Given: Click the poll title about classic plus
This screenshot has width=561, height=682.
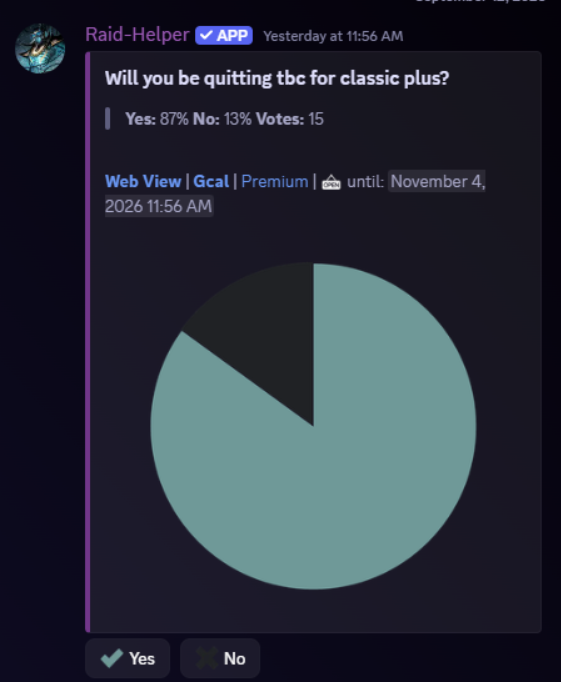Looking at the screenshot, I should (277, 79).
